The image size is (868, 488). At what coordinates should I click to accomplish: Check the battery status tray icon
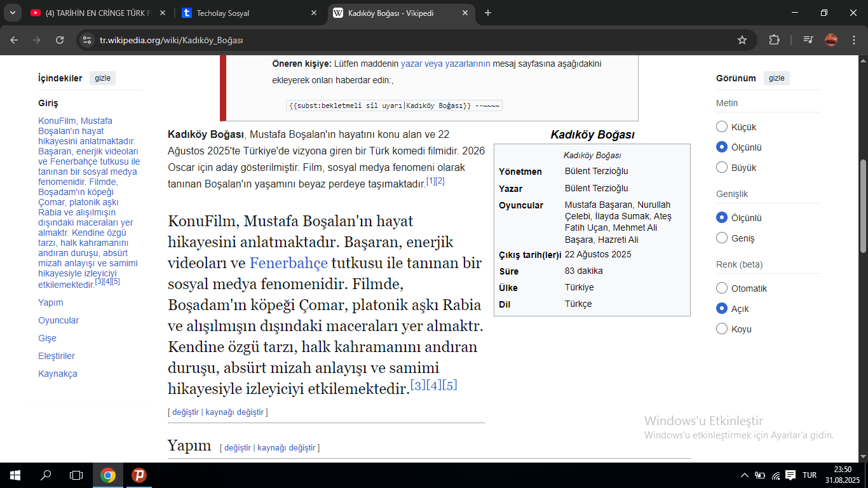(x=760, y=475)
